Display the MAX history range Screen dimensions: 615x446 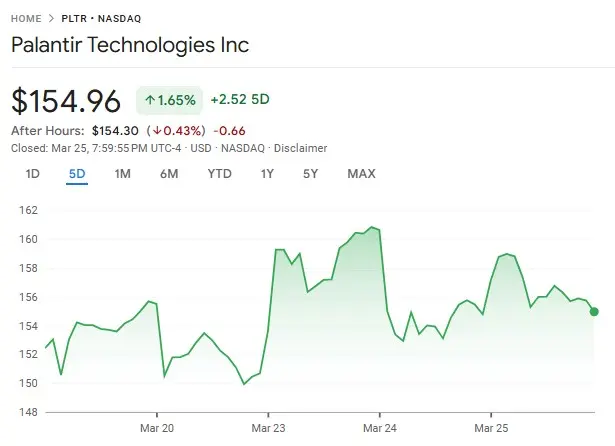pos(361,174)
